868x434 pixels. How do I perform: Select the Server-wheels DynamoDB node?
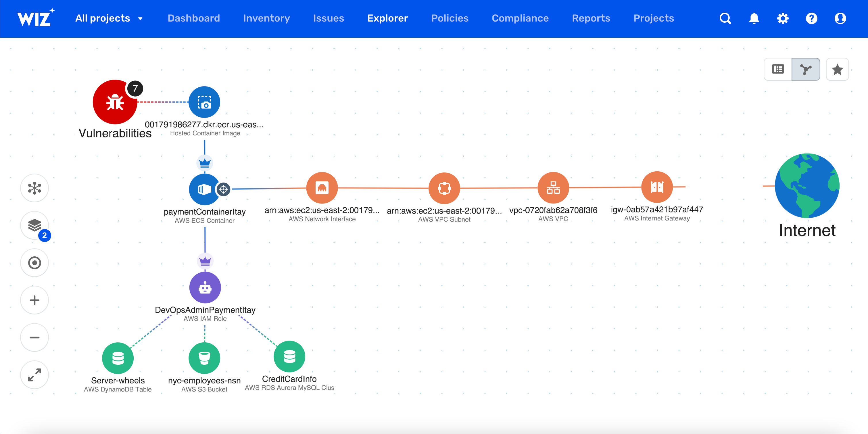118,358
